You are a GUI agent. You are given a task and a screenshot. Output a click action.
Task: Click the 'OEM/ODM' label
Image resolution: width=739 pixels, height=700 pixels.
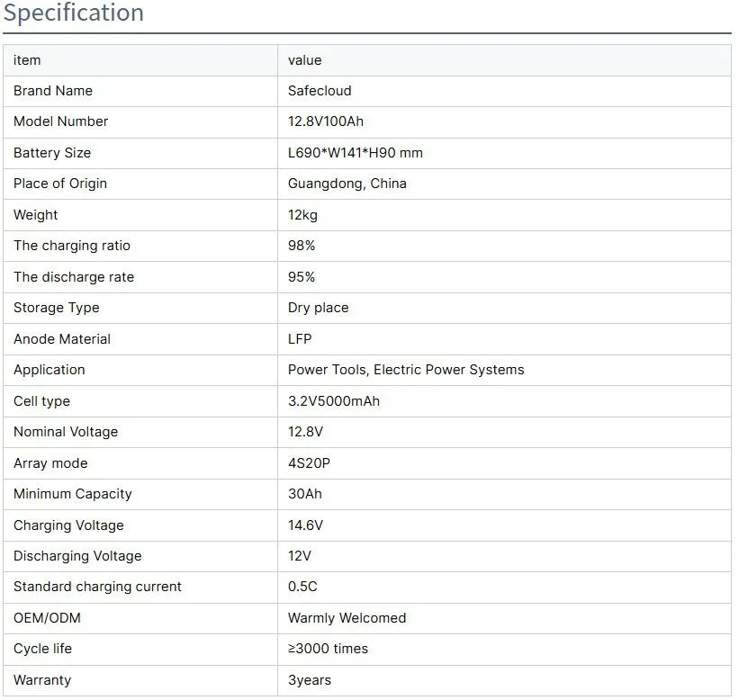[47, 618]
